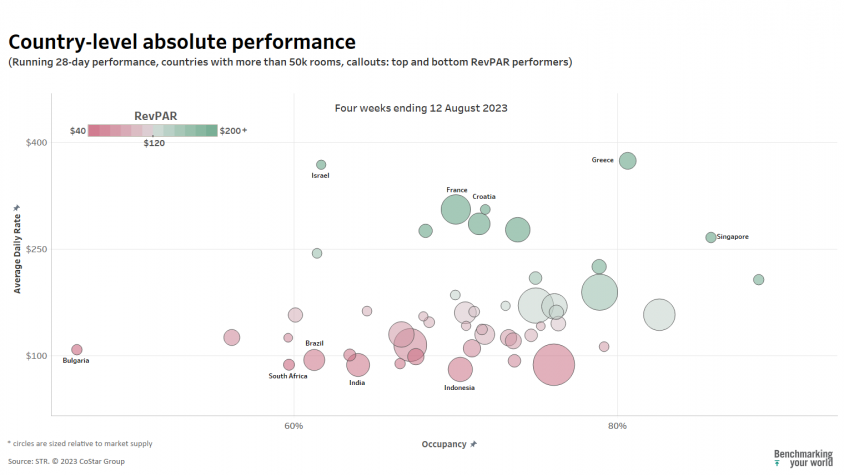The image size is (844, 475).
Task: Click the 80% occupancy axis tick label
Action: (617, 426)
